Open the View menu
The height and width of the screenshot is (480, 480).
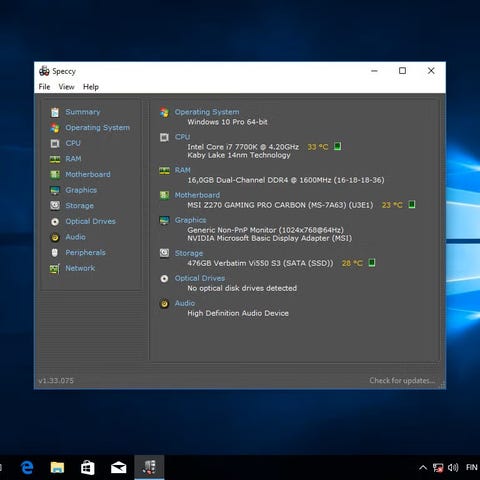[x=66, y=87]
